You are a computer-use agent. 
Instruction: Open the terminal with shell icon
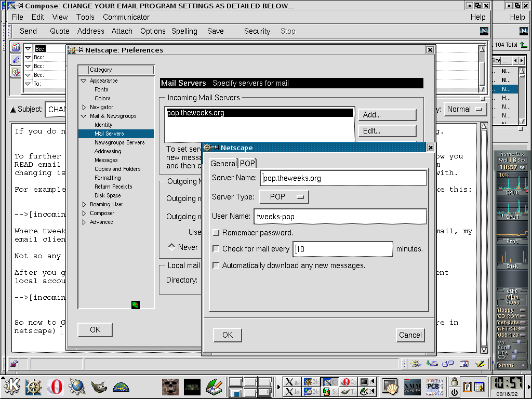(x=390, y=387)
